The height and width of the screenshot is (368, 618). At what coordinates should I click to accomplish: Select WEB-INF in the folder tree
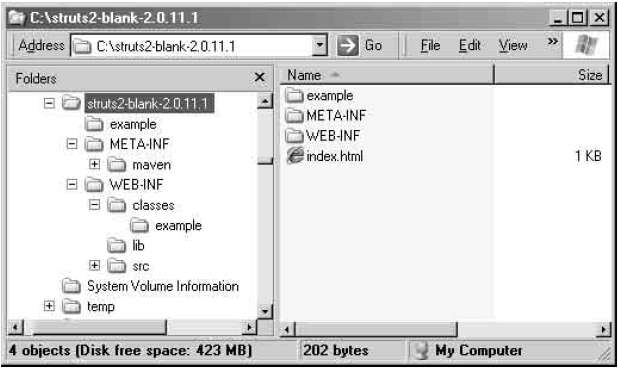(x=136, y=185)
